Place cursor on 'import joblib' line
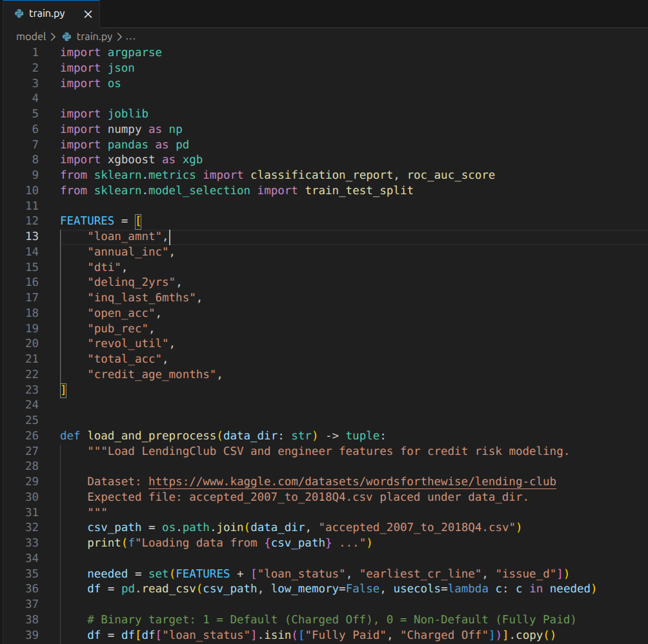Image resolution: width=648 pixels, height=644 pixels. (104, 114)
